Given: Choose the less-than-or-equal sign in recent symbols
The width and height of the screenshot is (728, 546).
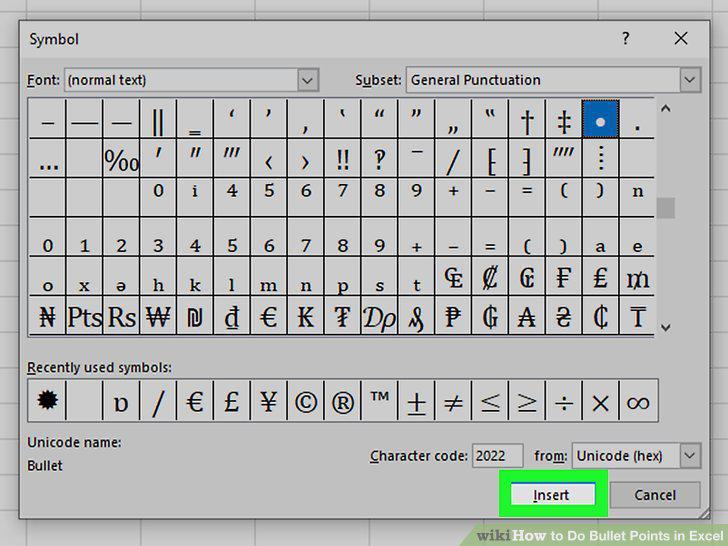Looking at the screenshot, I should click(490, 401).
